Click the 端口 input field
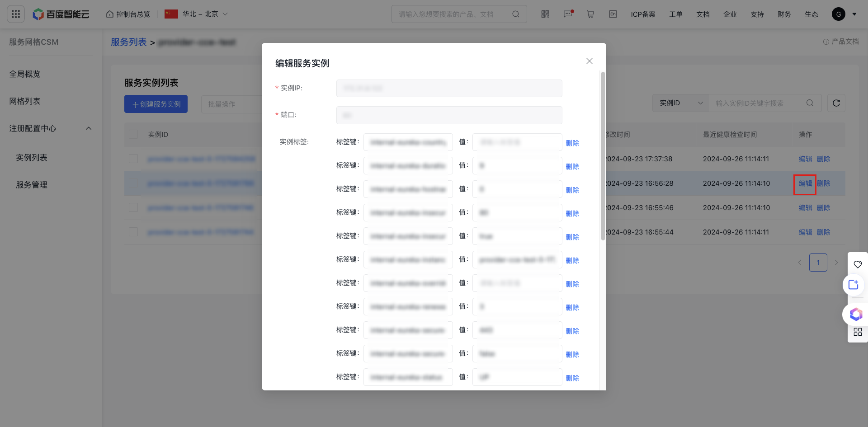868x427 pixels. (x=449, y=115)
